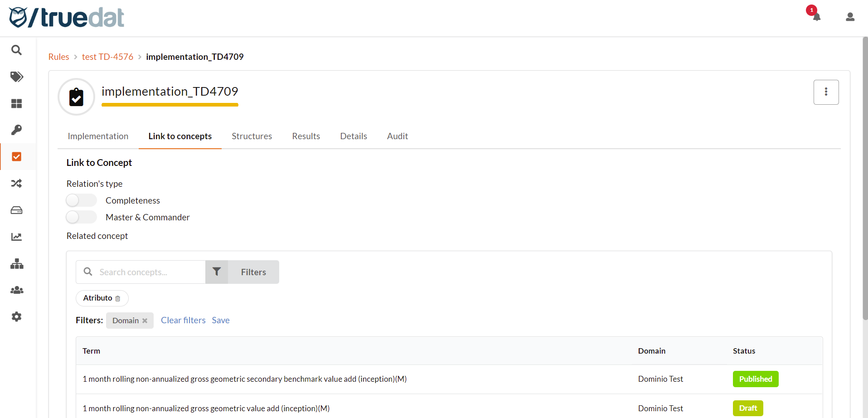Enable the Master & Commander toggle
Image resolution: width=868 pixels, height=418 pixels.
click(82, 217)
